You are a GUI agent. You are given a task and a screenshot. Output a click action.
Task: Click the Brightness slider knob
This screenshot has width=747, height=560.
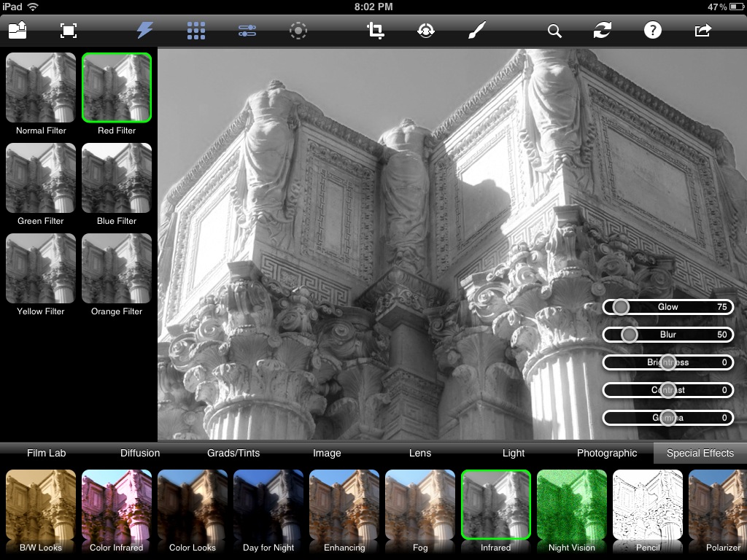click(668, 362)
